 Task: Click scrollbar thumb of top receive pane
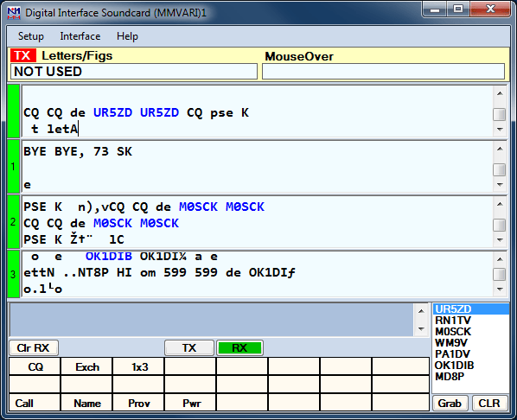point(500,114)
